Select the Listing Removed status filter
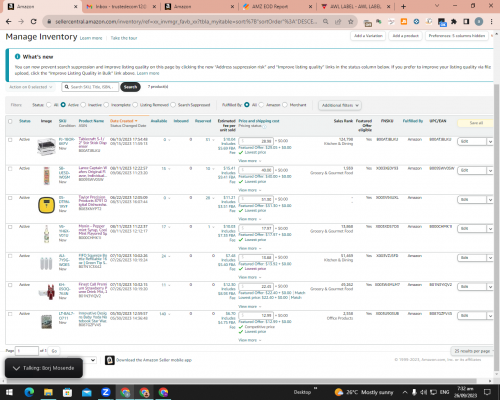 coord(135,105)
